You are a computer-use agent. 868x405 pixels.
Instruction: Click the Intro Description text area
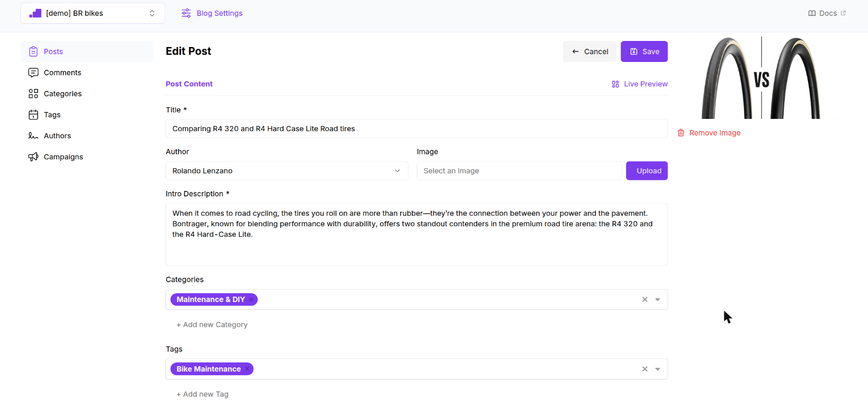point(416,235)
